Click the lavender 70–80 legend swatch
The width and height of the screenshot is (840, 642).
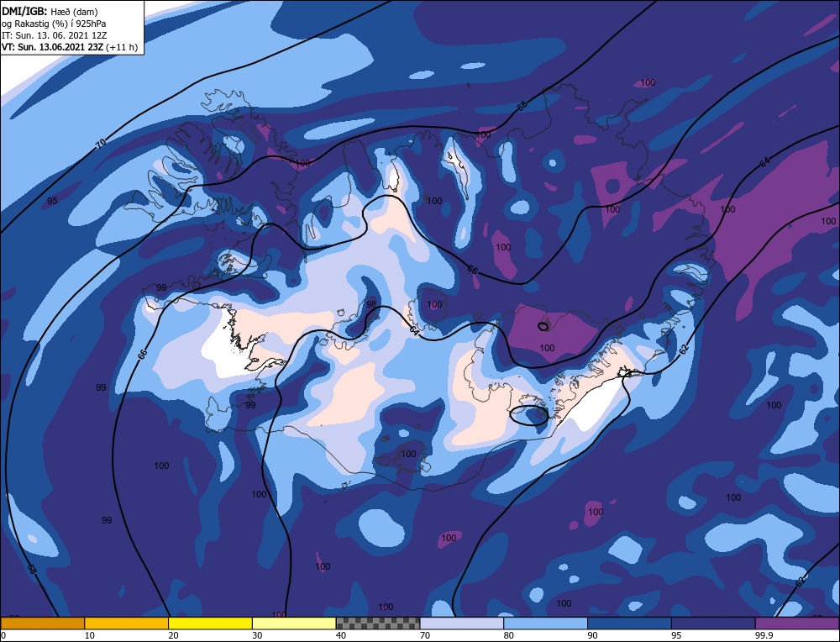pos(462,623)
